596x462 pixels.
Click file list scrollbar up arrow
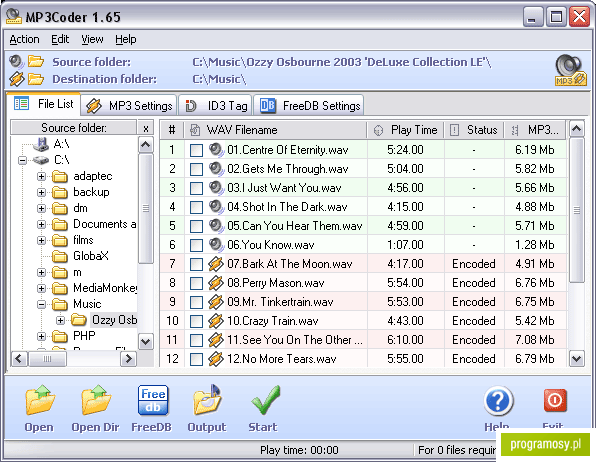pos(577,129)
